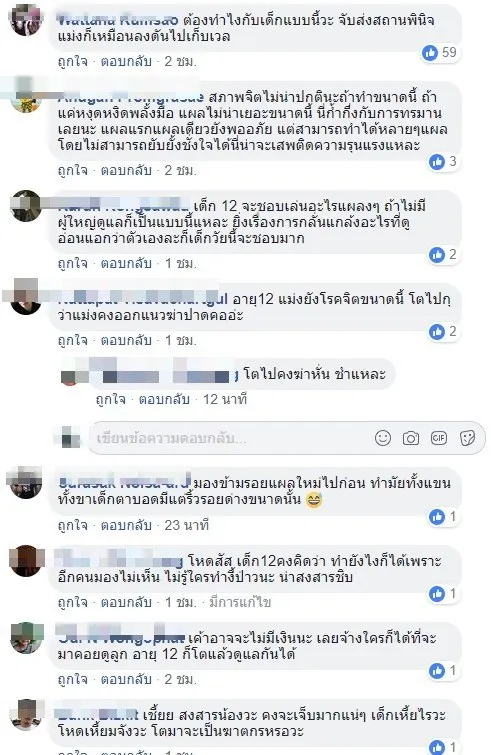Click the GIF icon in reply box

(439, 438)
